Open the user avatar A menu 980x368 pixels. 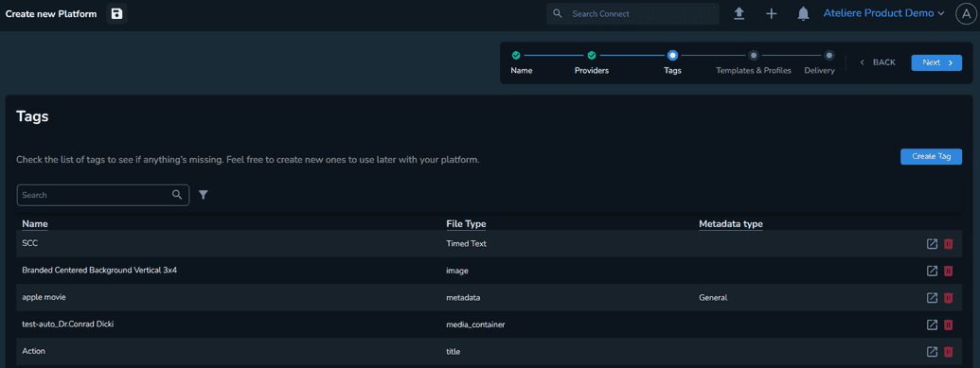pyautogui.click(x=966, y=14)
